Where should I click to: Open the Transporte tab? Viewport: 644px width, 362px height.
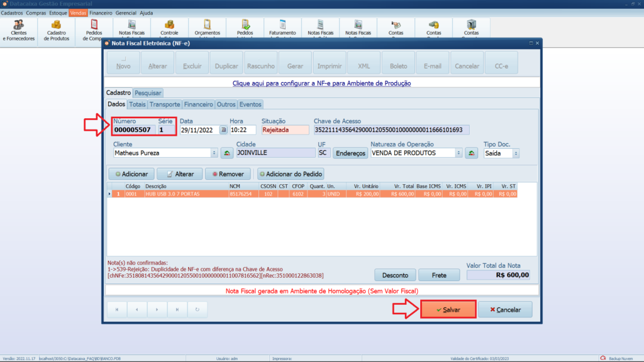[x=165, y=104]
